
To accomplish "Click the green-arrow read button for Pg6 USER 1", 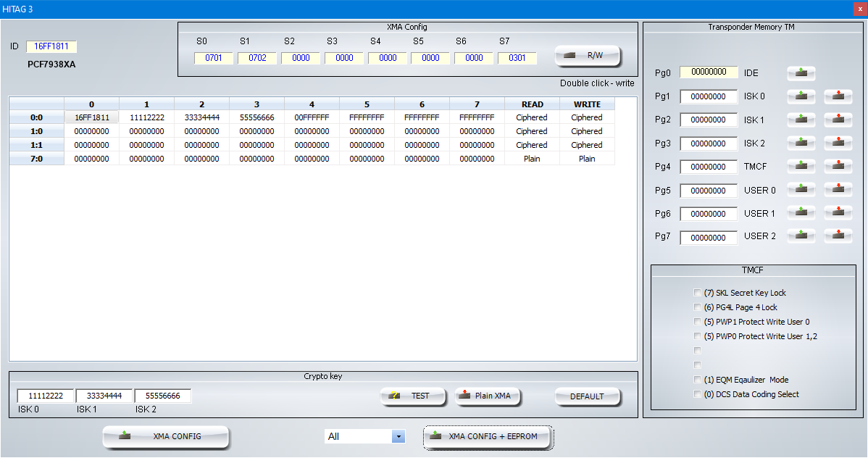I will 801,213.
